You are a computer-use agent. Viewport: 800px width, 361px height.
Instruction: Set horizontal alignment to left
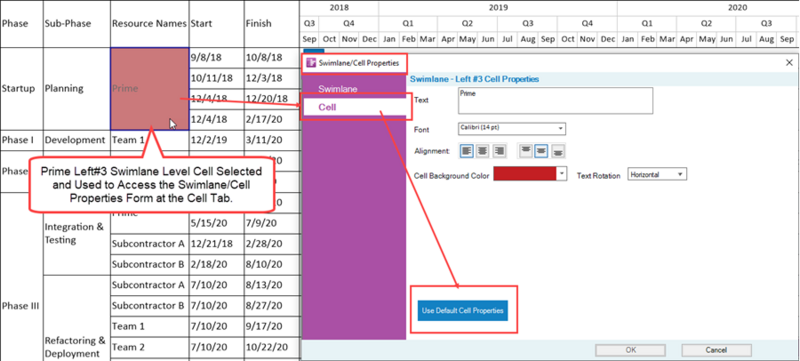[467, 151]
